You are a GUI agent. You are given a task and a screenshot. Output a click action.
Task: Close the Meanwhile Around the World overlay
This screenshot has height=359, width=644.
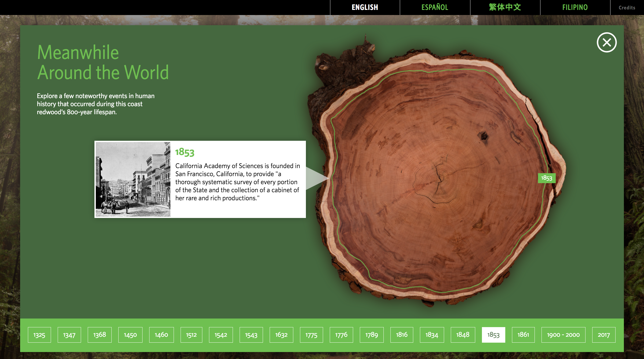click(x=606, y=42)
